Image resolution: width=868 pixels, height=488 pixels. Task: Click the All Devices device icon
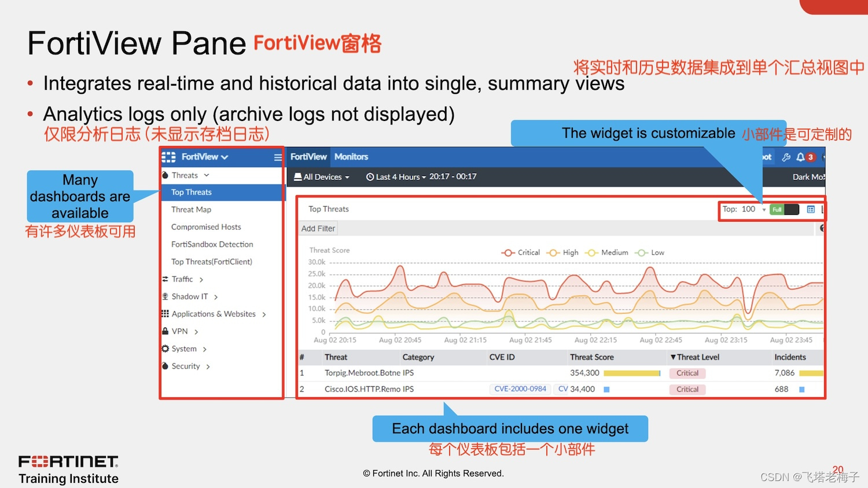coord(298,177)
